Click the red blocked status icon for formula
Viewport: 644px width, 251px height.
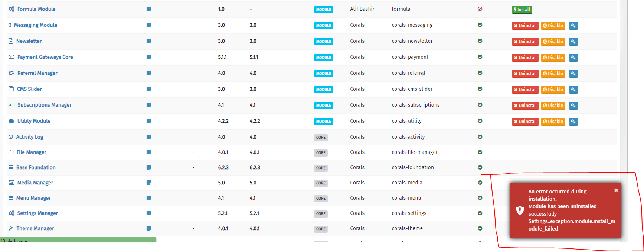click(480, 9)
